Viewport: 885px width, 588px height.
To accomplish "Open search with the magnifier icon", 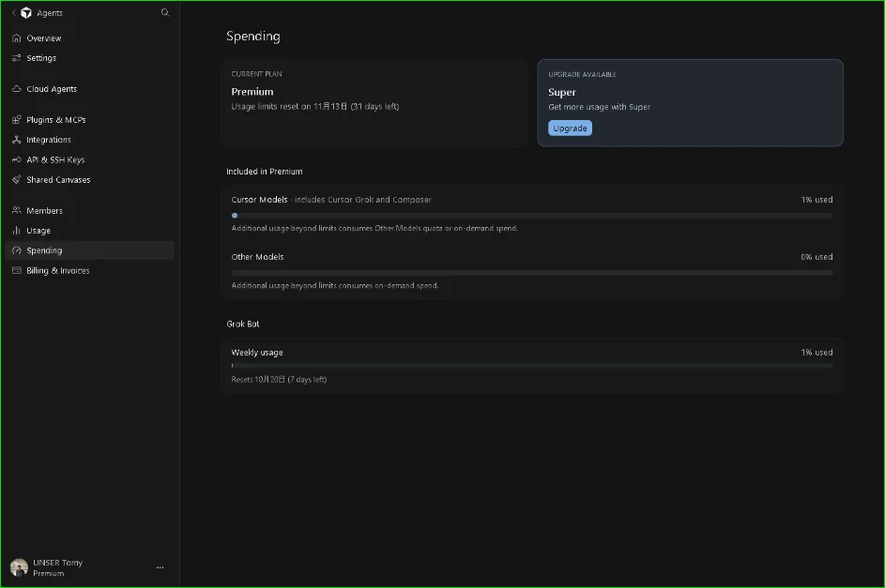I will 165,12.
